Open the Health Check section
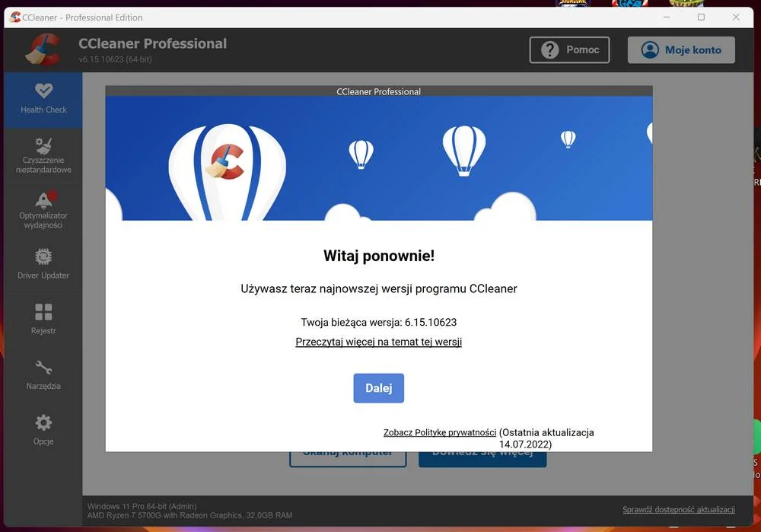 (43, 100)
